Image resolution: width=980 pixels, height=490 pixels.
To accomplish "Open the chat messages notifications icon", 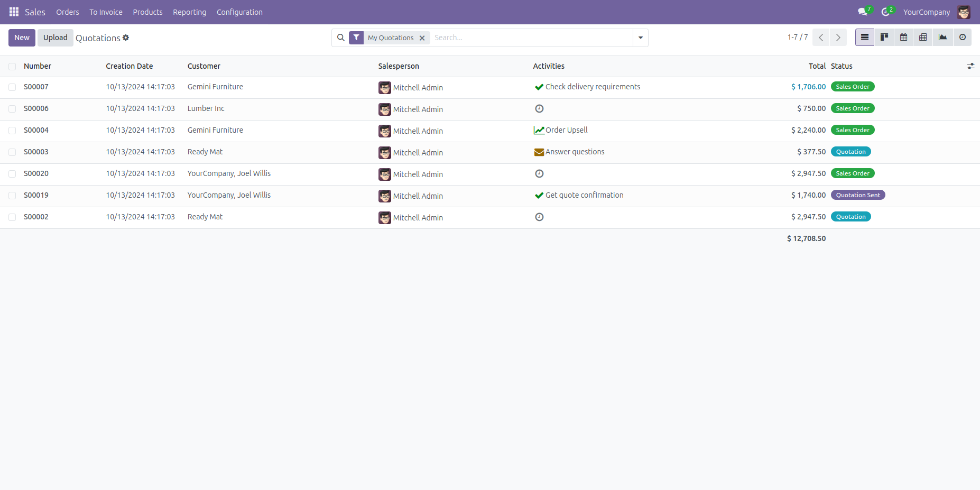I will tap(863, 12).
